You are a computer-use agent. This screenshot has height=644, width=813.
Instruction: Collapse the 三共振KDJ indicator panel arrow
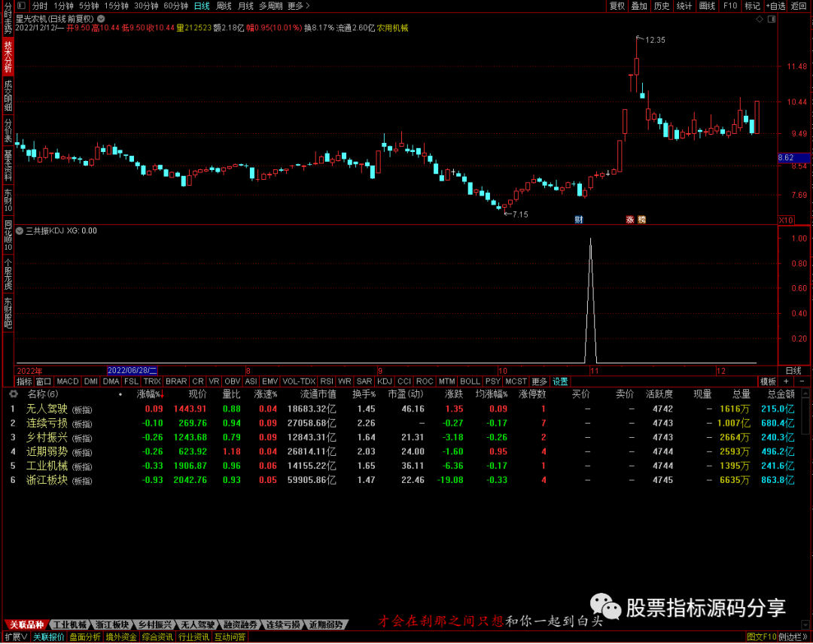[x=20, y=230]
